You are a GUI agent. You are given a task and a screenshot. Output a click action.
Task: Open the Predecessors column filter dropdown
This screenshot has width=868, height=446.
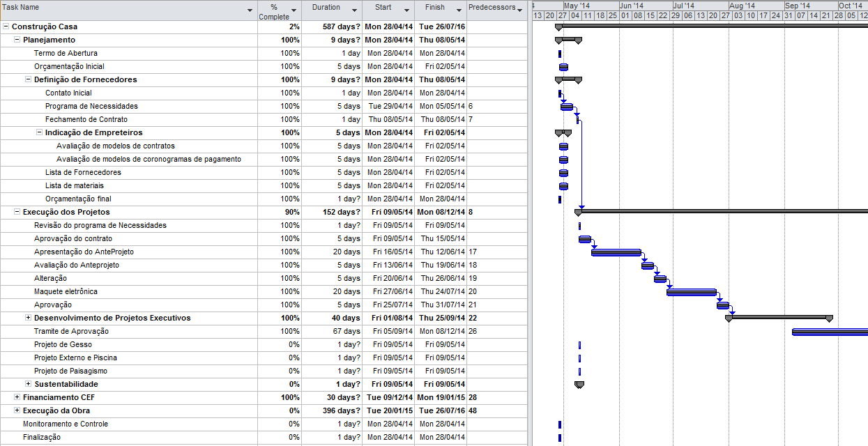[x=520, y=8]
